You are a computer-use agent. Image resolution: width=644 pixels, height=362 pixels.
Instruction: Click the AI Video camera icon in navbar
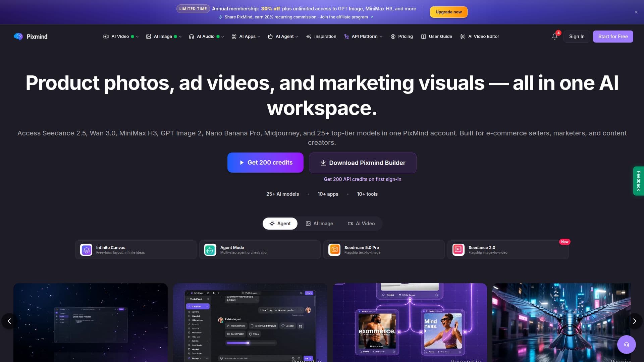tap(106, 37)
